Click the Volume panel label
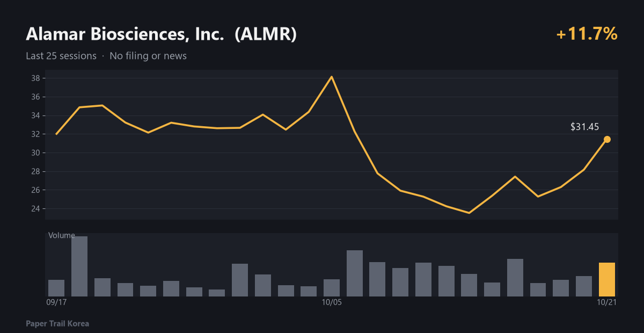644x333 pixels. [x=62, y=235]
